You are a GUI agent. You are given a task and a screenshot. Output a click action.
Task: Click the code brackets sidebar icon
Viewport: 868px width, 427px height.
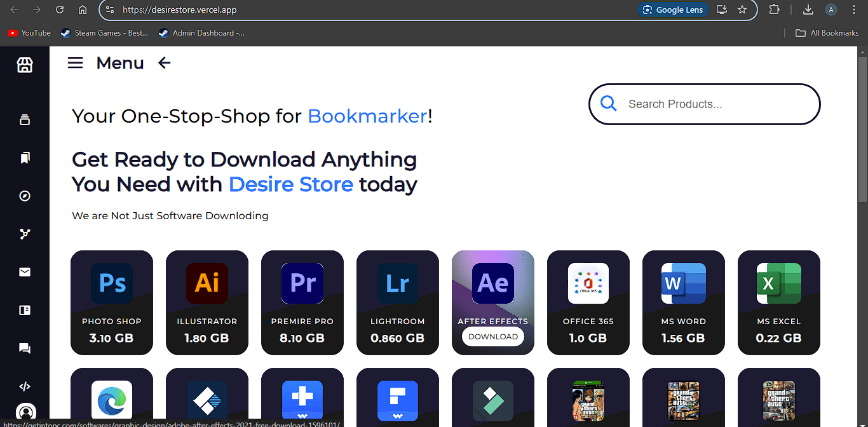coord(25,386)
